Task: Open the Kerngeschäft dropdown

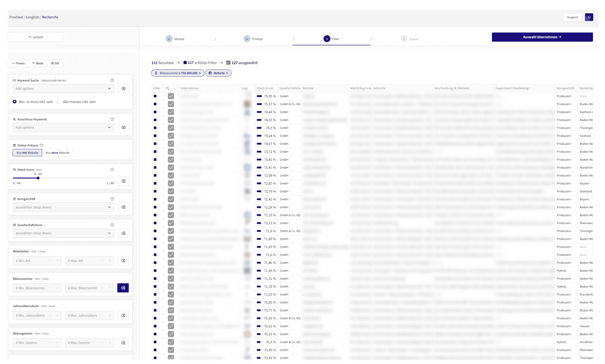Action: (x=63, y=207)
